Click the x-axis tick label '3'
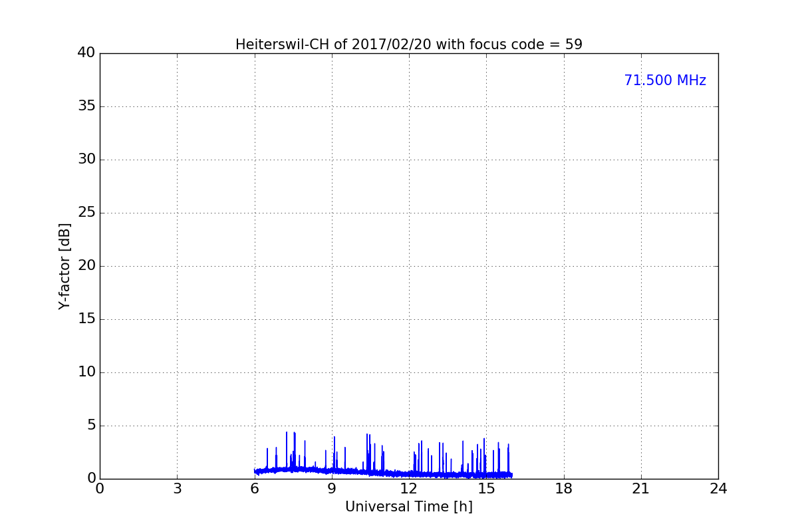Viewport: 798px width, 532px height. tap(177, 489)
